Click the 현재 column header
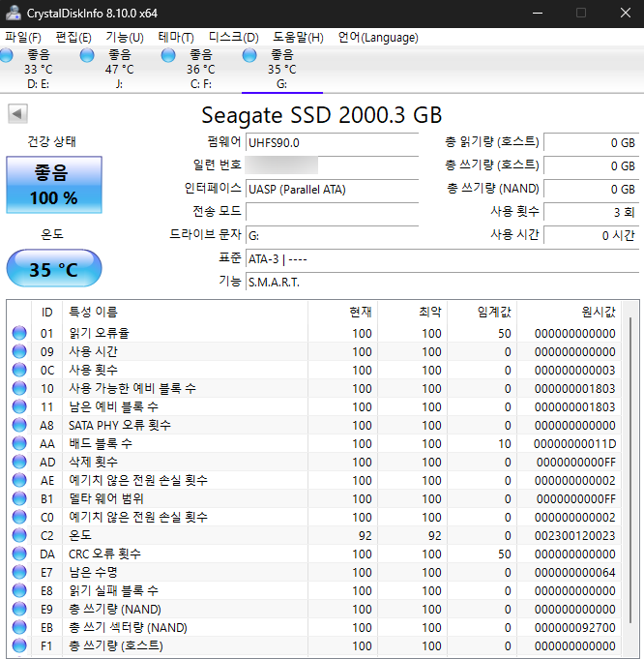Viewport: 644px width, 659px height. tap(343, 312)
